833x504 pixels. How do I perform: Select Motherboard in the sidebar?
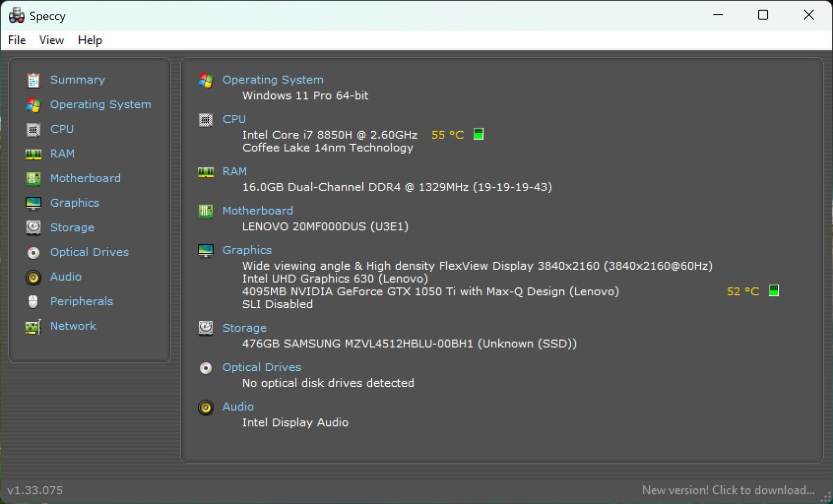pos(85,178)
